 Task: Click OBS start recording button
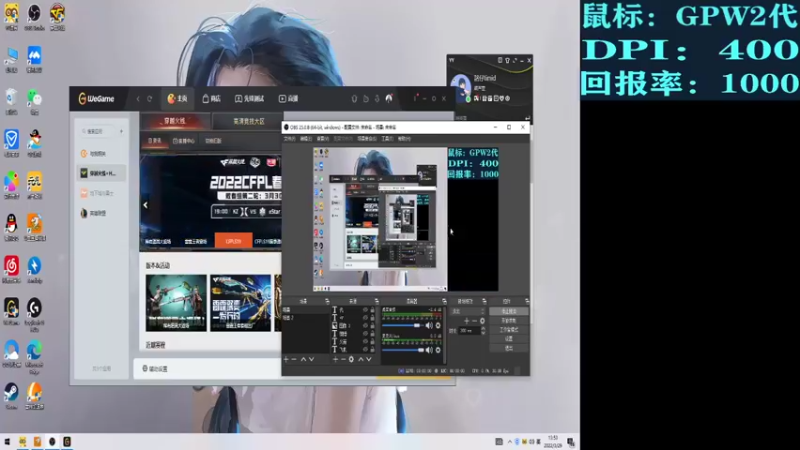509,320
